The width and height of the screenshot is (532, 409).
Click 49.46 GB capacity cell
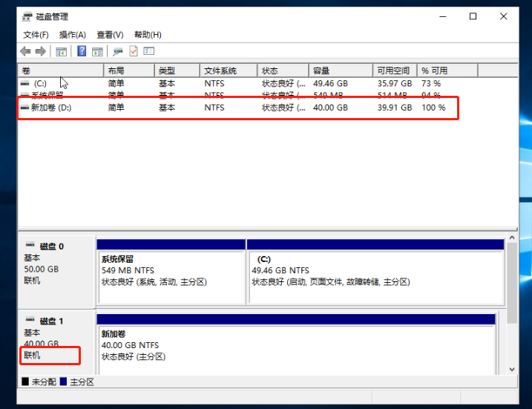click(x=330, y=83)
